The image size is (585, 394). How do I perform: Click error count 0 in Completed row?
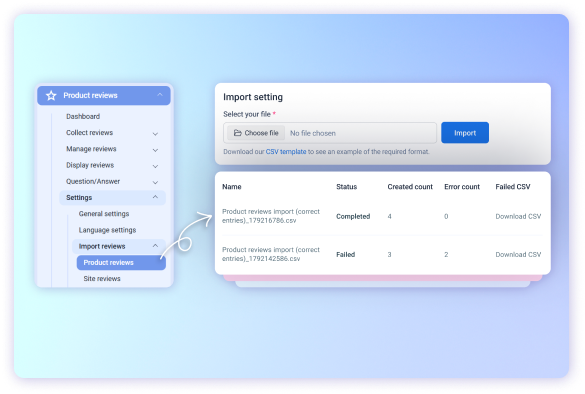(446, 216)
